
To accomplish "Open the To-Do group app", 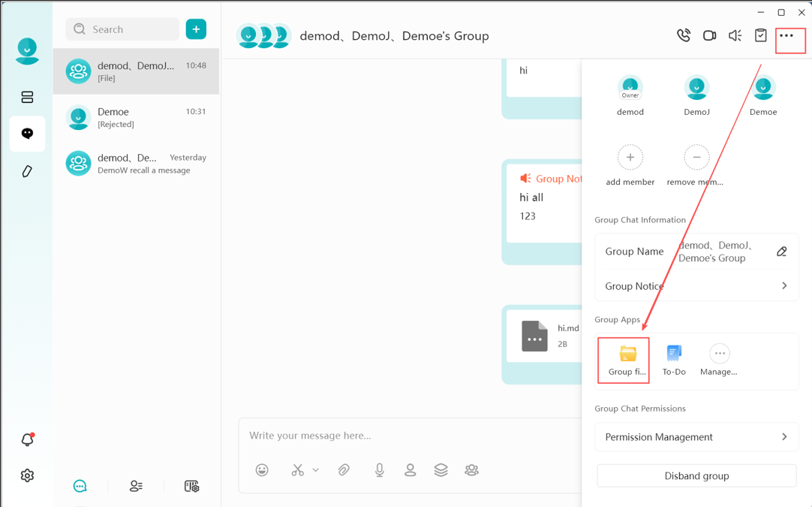I will (x=674, y=361).
